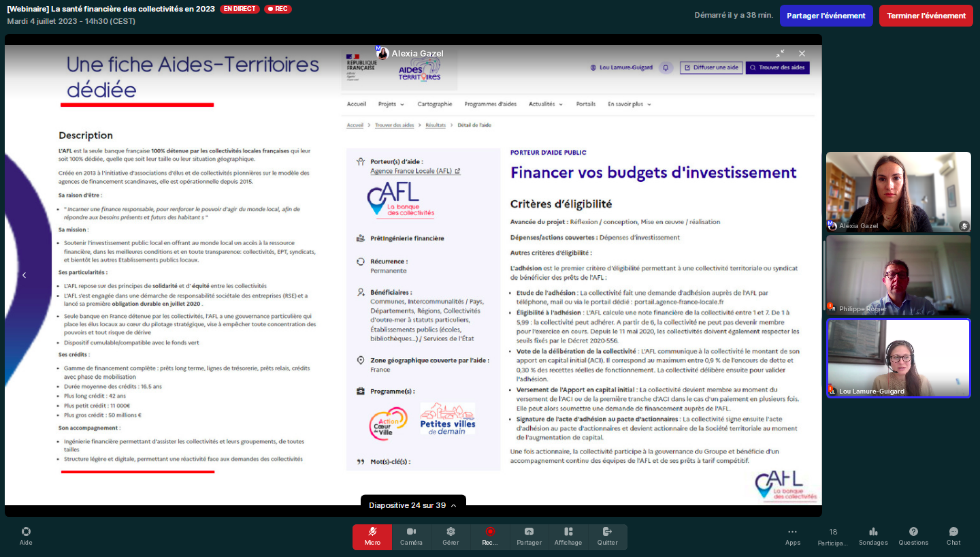
Task: Click the Trouver des aides breadcrumb link
Action: (x=395, y=125)
